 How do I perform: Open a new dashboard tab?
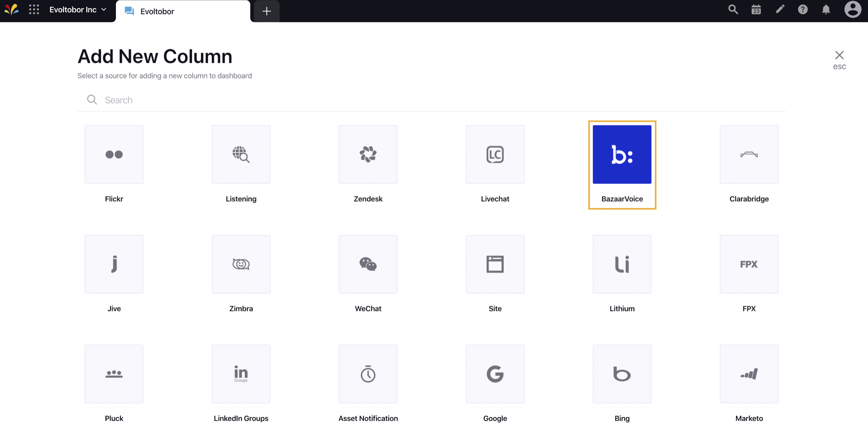coord(266,11)
